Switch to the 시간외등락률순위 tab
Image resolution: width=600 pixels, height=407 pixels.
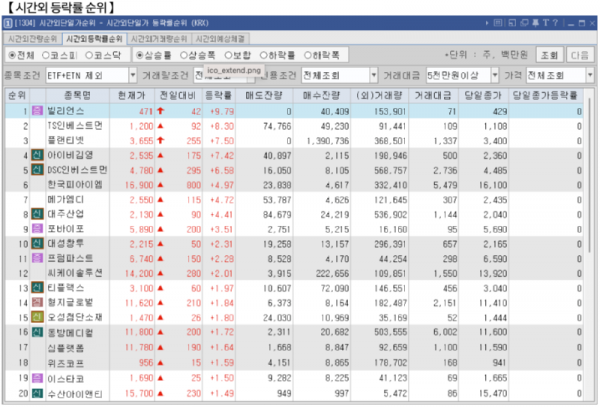click(94, 39)
